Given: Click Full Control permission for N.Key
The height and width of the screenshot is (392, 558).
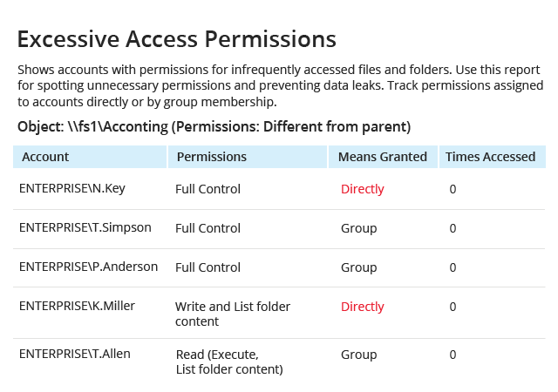Looking at the screenshot, I should 208,189.
